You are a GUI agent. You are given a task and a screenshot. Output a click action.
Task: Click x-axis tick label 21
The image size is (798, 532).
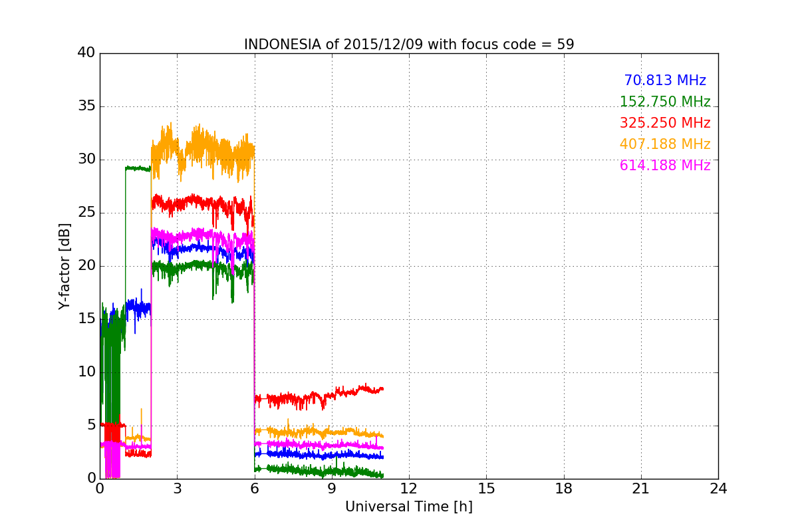coord(641,489)
